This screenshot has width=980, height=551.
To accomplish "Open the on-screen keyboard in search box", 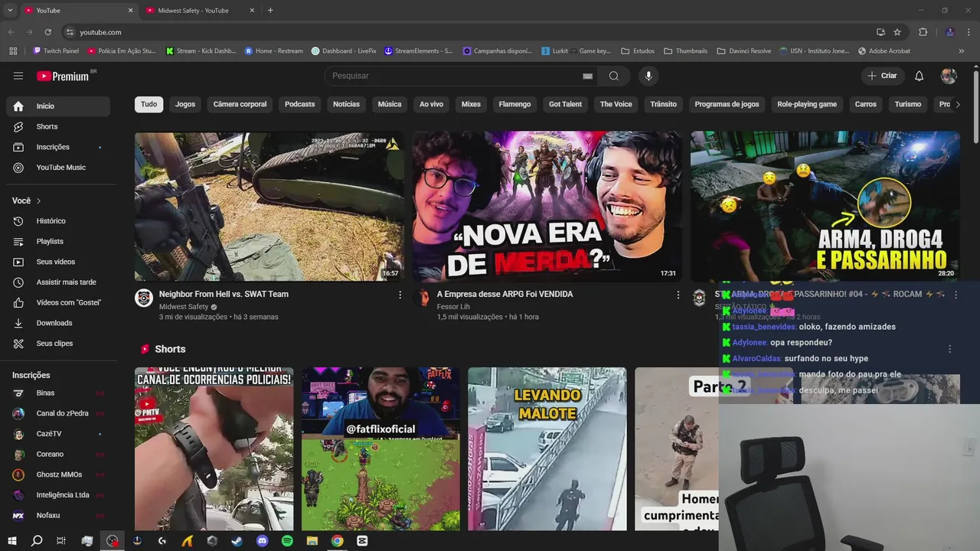I will pyautogui.click(x=587, y=76).
